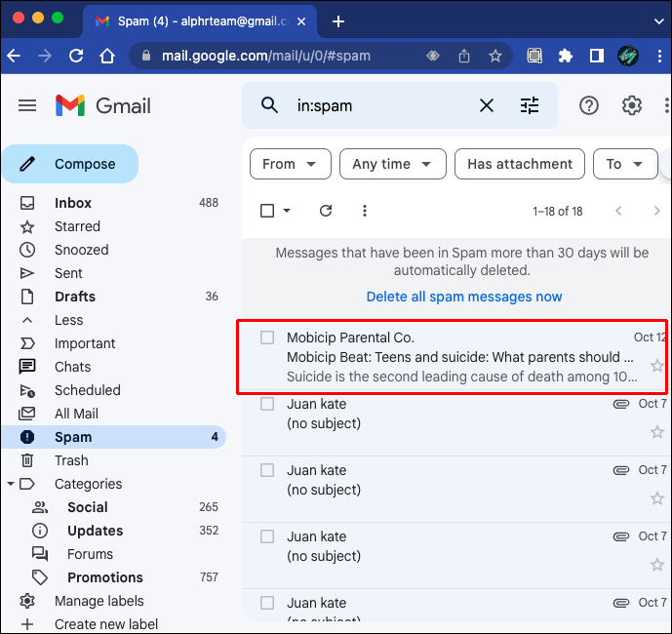Collapse the label list with Less
672x634 pixels.
pos(68,320)
